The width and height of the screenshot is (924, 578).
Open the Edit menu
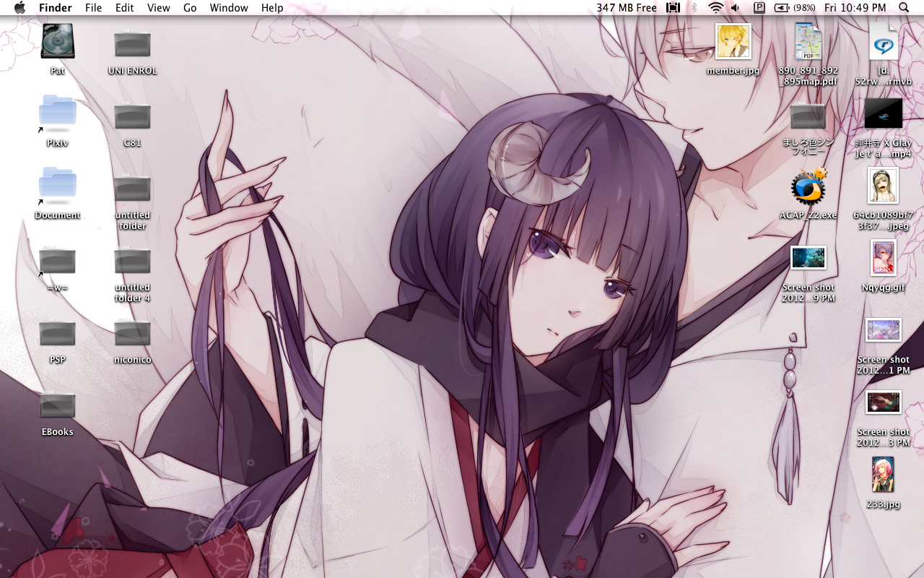[125, 7]
